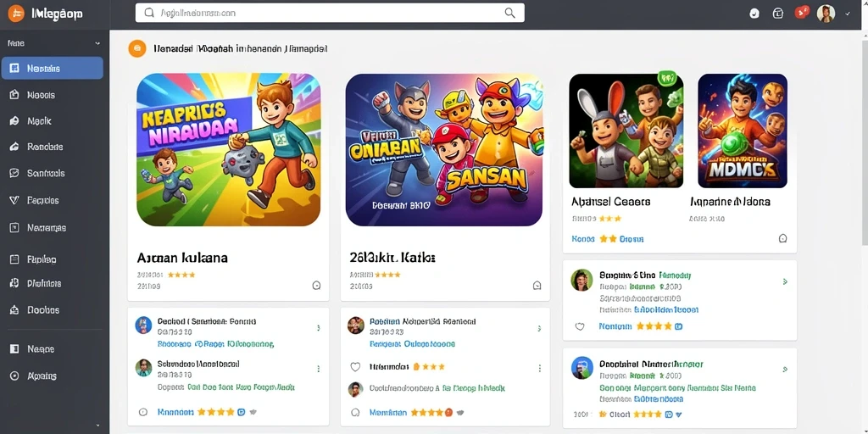Open the red notification badge icon
This screenshot has height=434, width=868.
click(802, 12)
